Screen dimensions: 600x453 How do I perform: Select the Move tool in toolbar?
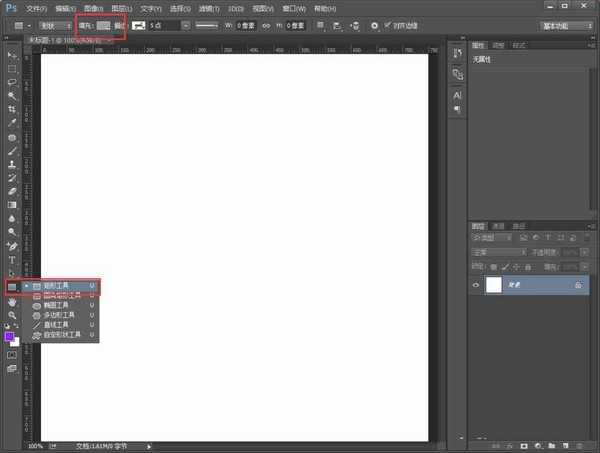coord(12,54)
